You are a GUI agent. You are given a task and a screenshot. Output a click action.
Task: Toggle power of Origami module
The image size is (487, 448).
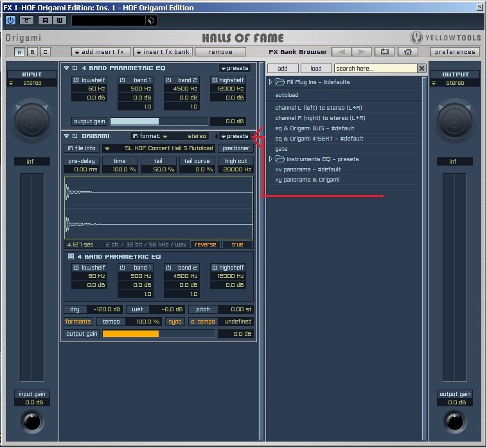tap(75, 136)
